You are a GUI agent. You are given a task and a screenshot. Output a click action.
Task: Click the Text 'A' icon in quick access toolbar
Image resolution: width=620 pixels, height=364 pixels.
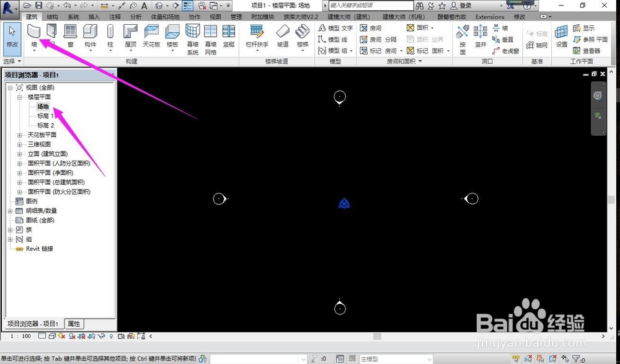click(144, 6)
